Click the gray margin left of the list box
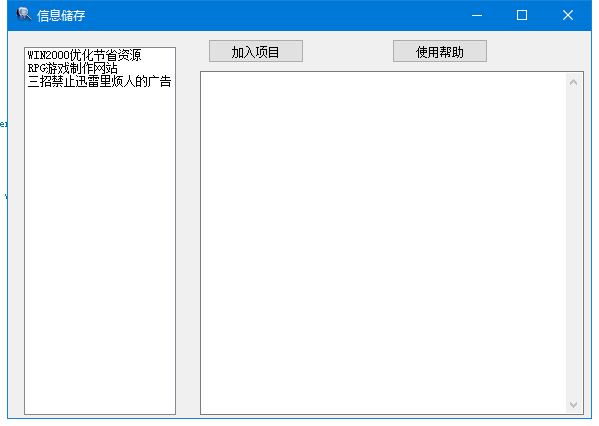Image resolution: width=599 pixels, height=426 pixels. tap(16, 229)
